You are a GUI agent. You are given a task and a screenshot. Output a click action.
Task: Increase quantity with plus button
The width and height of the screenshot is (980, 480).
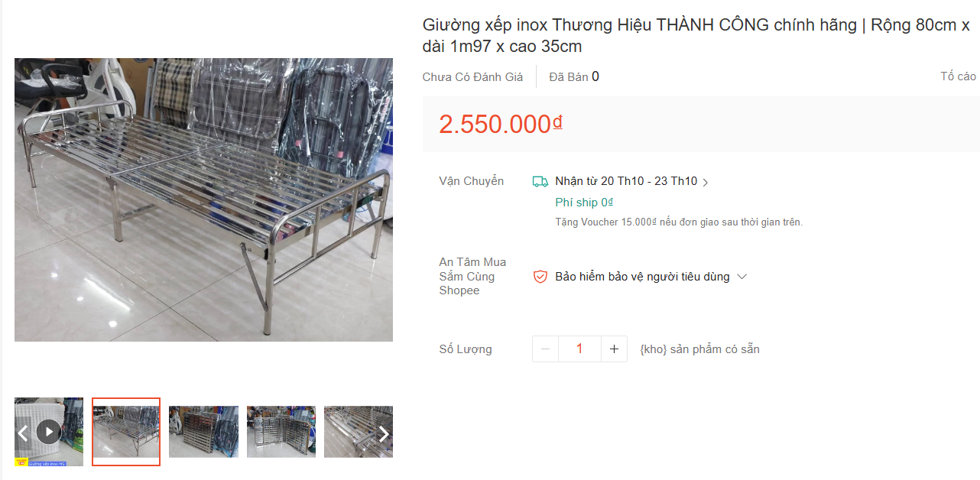pos(614,349)
